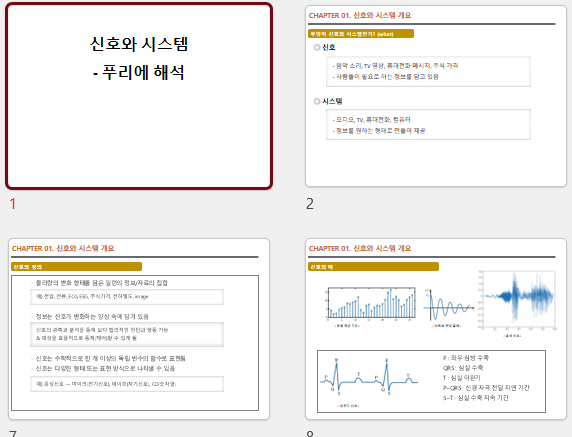This screenshot has height=437, width=572.
Task: Select slide 1 titled 신호와 시스템
Action: [x=139, y=96]
